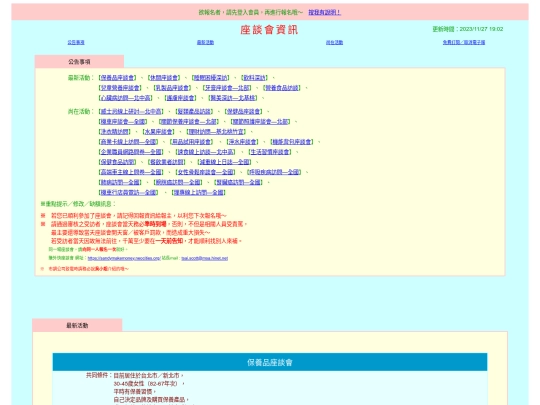Click the red 座談會資訊 page title
The image size is (540, 405).
tap(269, 30)
